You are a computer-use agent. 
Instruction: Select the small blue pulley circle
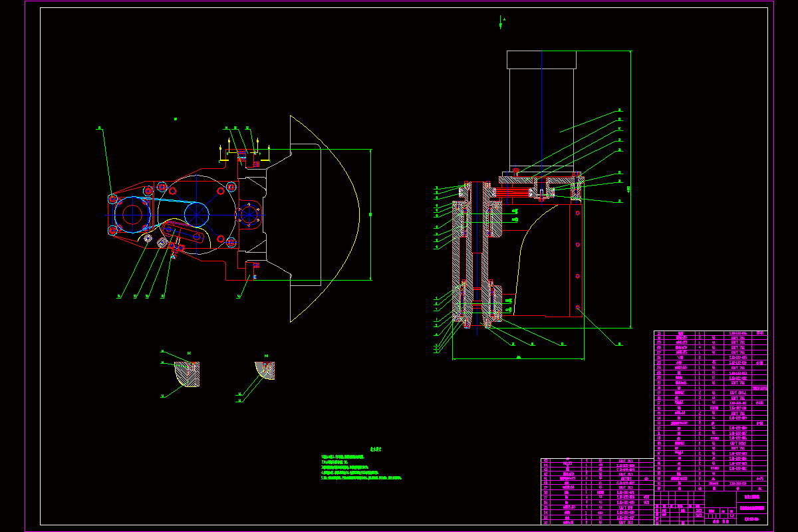click(197, 214)
